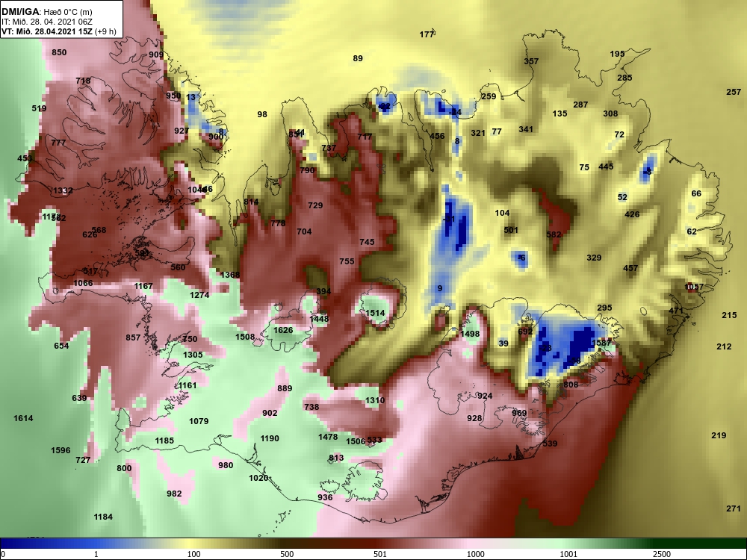
Task: Click the legend label '500'
Action: 287,554
